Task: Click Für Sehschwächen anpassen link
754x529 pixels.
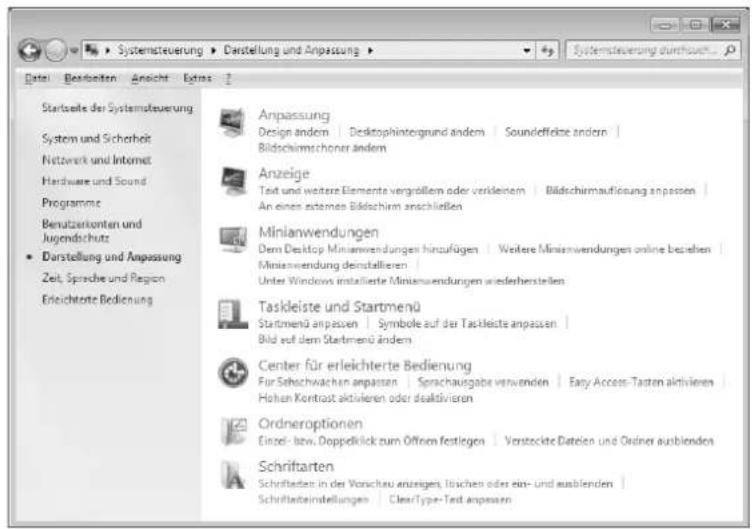Action: pos(328,382)
